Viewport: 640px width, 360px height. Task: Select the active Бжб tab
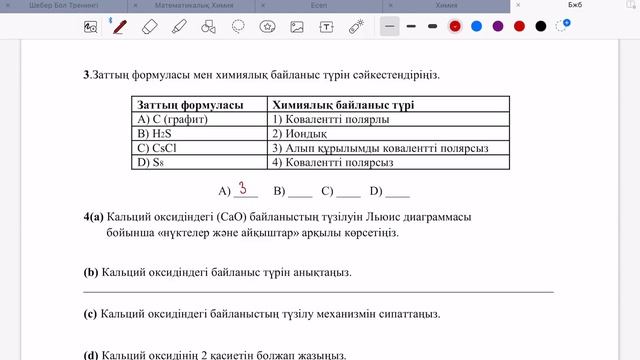coord(575,5)
